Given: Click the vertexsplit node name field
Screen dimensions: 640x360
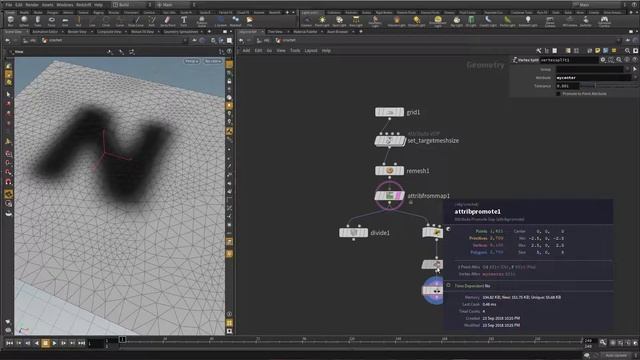Looking at the screenshot, I should (569, 60).
